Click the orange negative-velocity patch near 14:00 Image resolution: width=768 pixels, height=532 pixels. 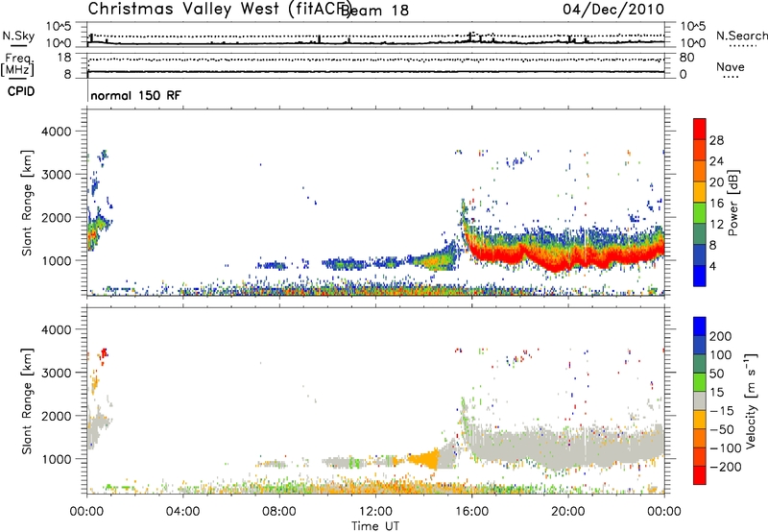pyautogui.click(x=423, y=460)
